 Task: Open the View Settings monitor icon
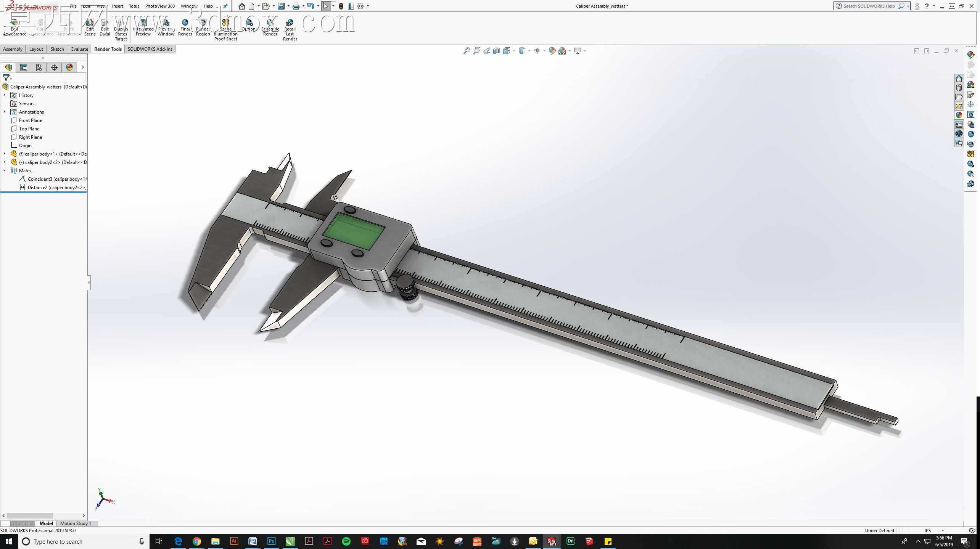coord(578,51)
